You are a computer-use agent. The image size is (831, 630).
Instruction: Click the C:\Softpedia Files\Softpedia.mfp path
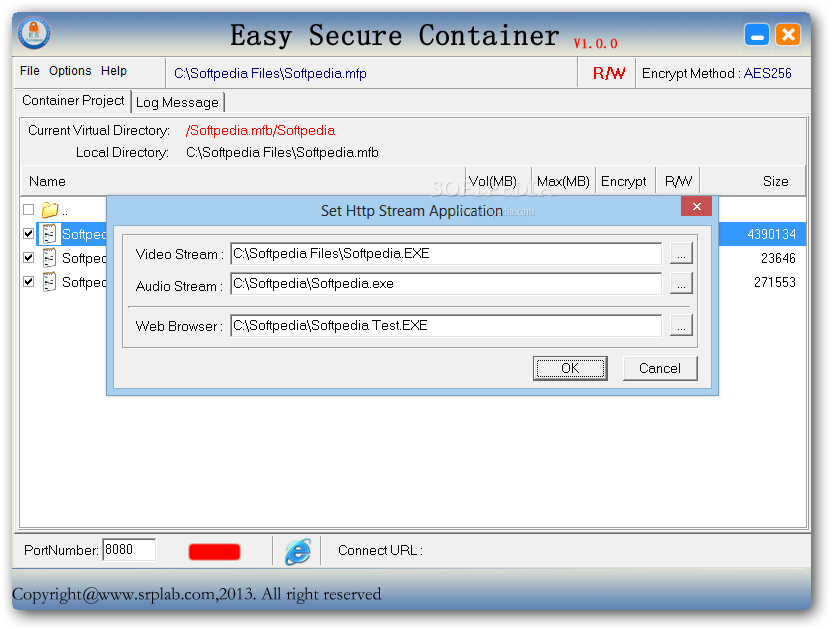tap(270, 73)
